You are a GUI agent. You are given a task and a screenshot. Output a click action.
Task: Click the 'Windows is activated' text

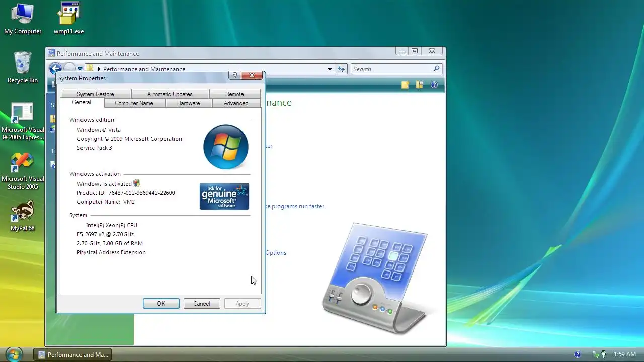[104, 184]
